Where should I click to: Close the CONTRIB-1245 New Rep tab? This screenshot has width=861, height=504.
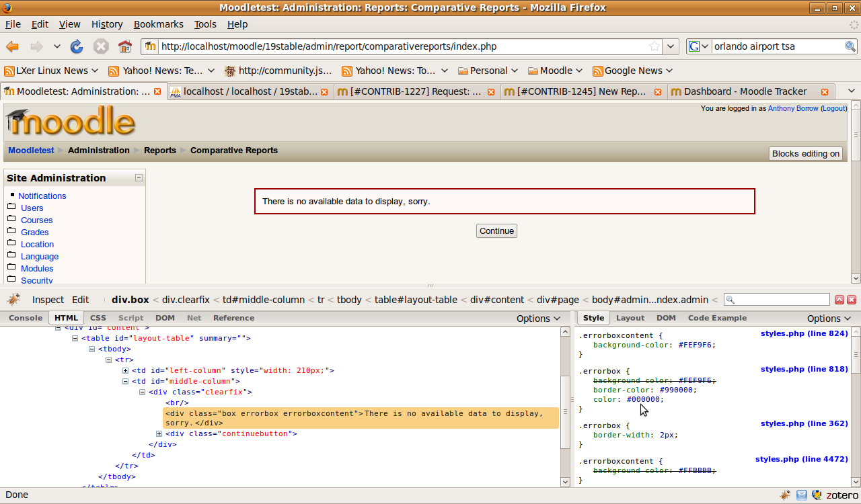coord(658,91)
